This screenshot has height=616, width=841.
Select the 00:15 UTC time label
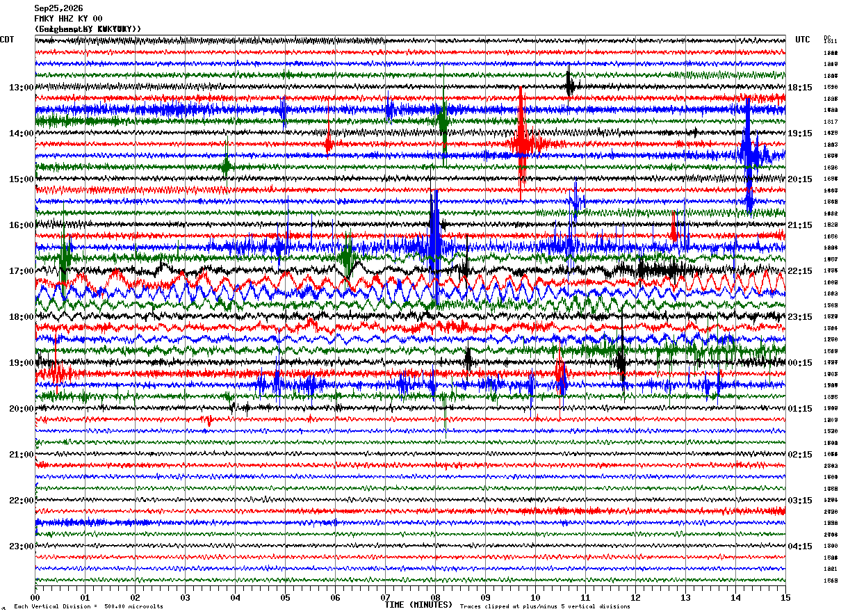click(799, 363)
